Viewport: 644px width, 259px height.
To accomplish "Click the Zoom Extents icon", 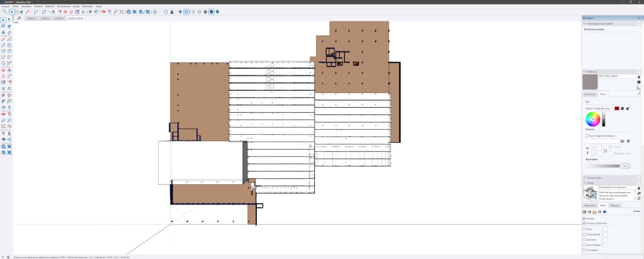I will tap(121, 12).
